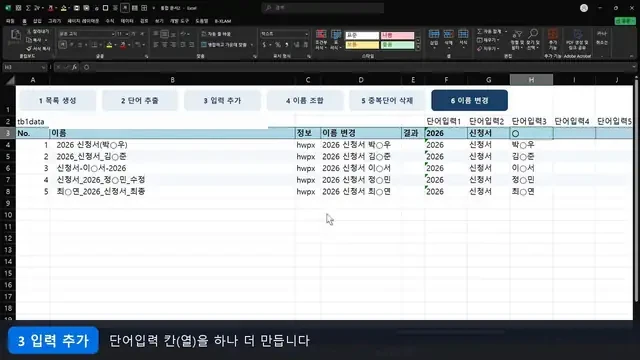Click the decrease decimal places icon
Viewport: 640px width, 360px height.
tap(305, 45)
